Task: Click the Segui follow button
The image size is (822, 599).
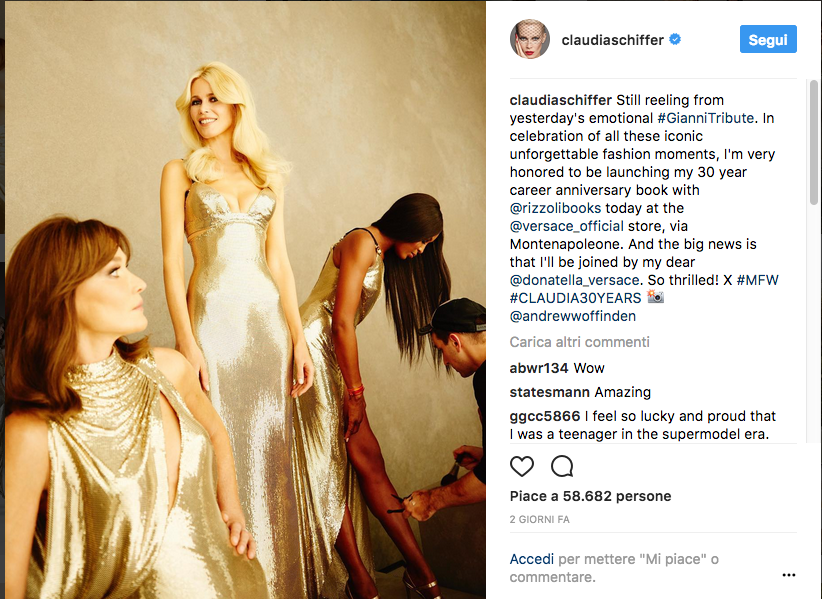Action: tap(768, 39)
